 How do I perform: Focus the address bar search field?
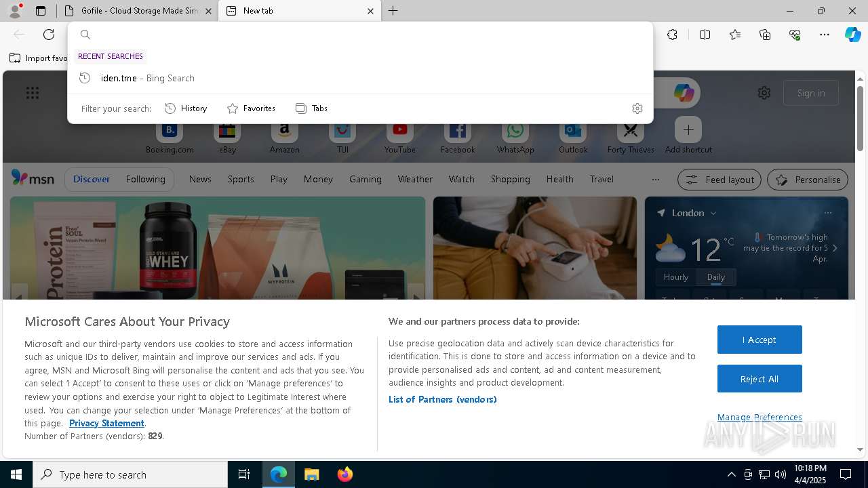point(360,35)
